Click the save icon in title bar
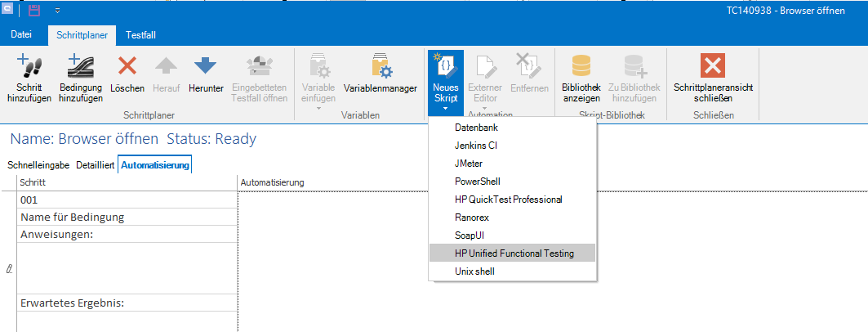 pos(34,11)
